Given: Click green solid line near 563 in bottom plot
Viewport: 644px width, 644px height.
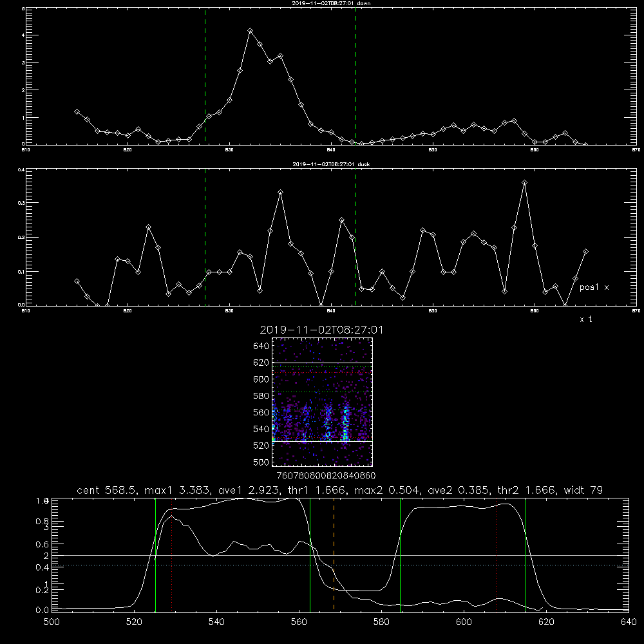Looking at the screenshot, I should click(x=310, y=554).
